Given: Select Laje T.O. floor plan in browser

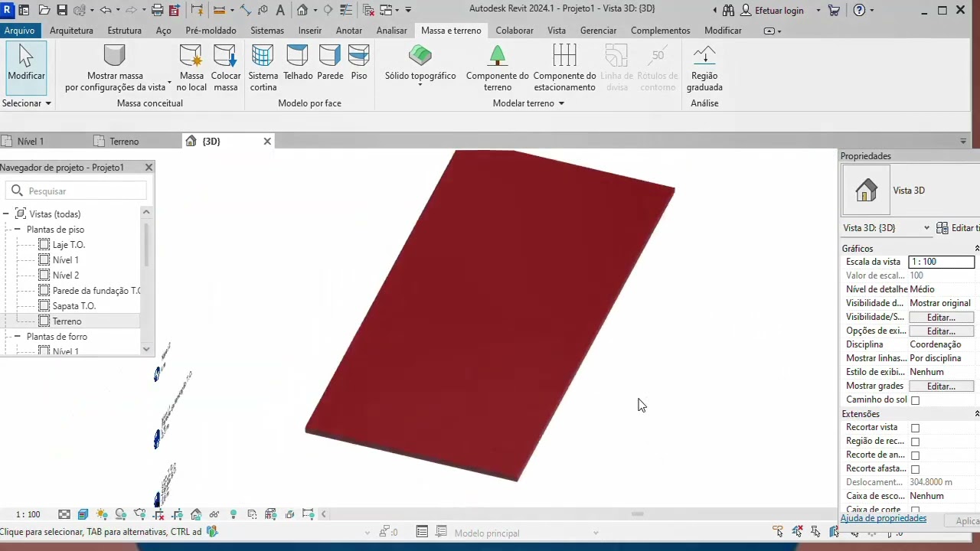Looking at the screenshot, I should 69,245.
